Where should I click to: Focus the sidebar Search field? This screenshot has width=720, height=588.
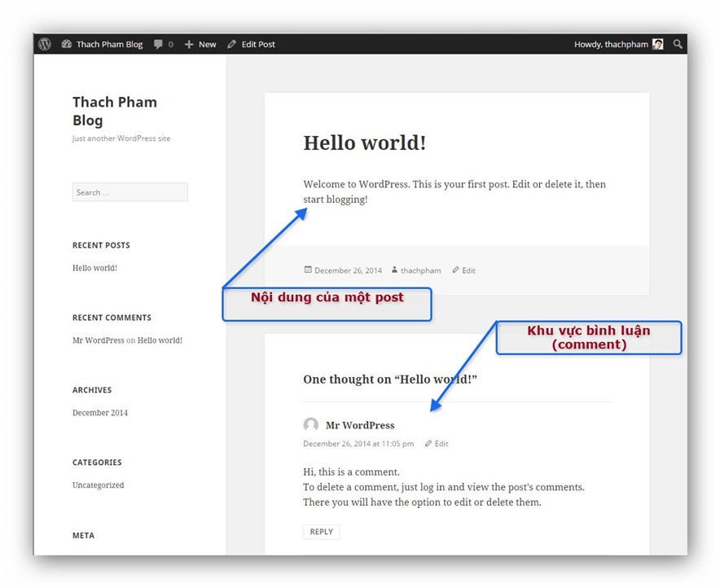pos(130,192)
